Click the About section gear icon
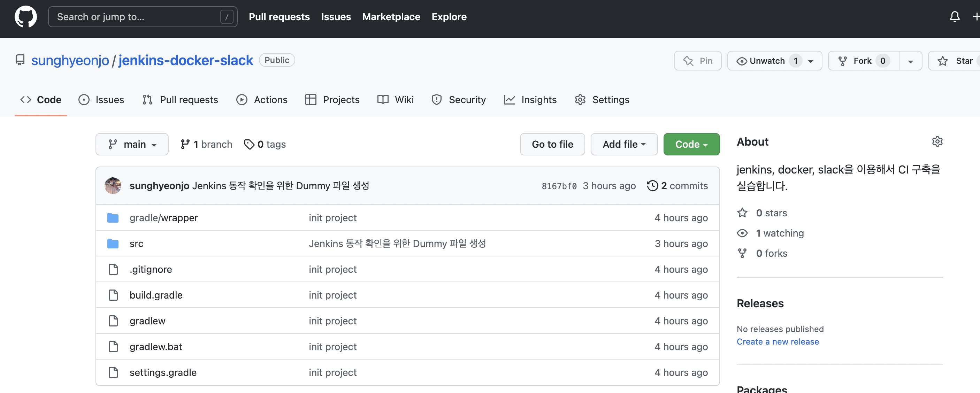Image resolution: width=980 pixels, height=393 pixels. tap(937, 141)
